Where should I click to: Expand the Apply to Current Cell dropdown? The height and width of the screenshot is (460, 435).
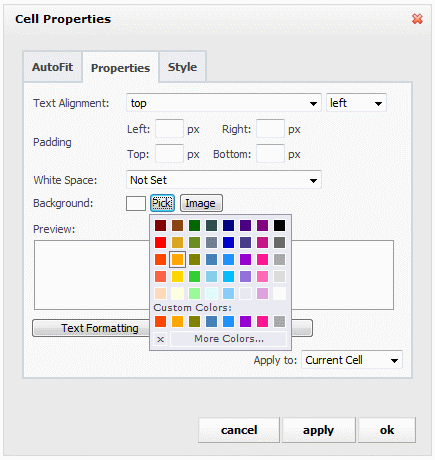click(x=352, y=360)
